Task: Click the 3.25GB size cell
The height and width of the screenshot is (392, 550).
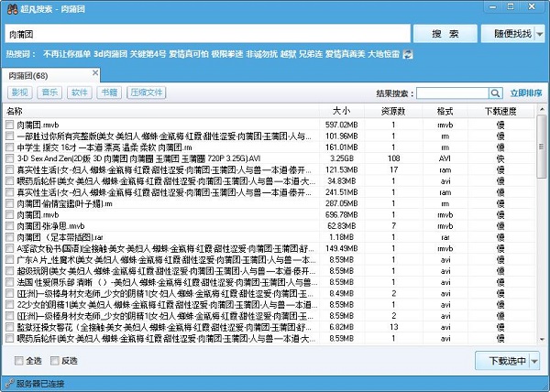Action: [x=342, y=158]
